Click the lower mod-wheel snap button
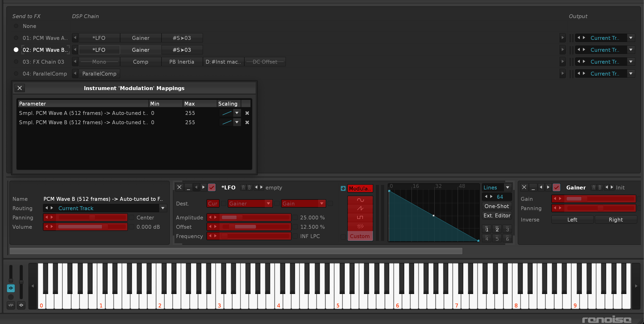This screenshot has width=644, height=324. [21, 305]
